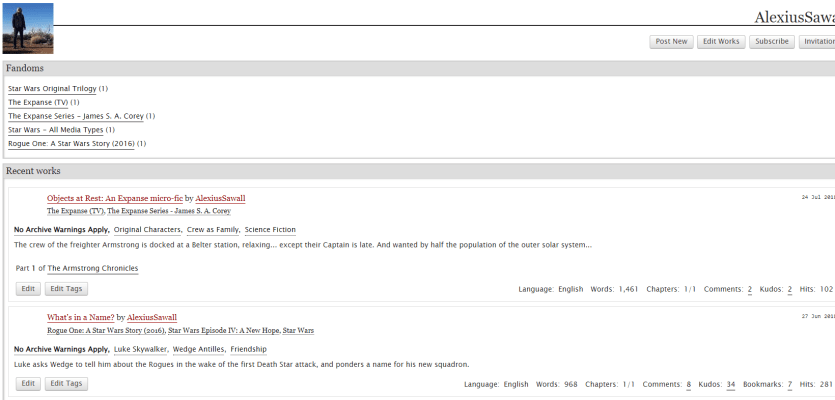Open Edit Works

(x=721, y=42)
